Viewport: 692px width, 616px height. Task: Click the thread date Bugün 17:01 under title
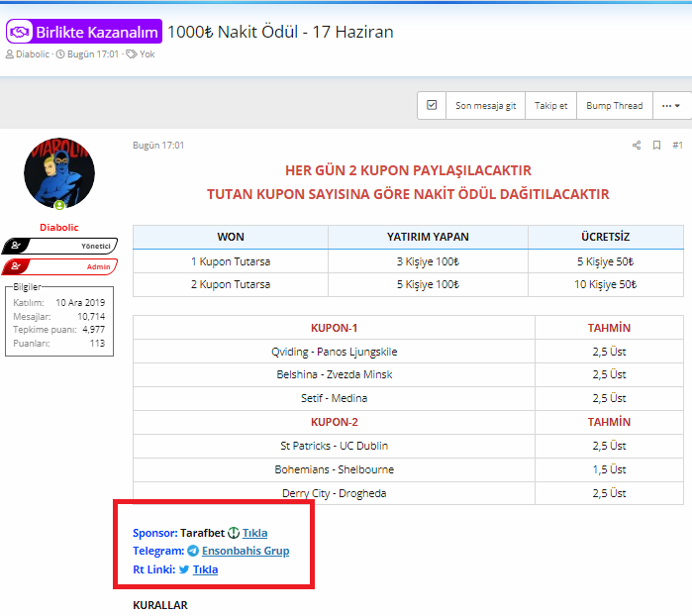tap(93, 54)
